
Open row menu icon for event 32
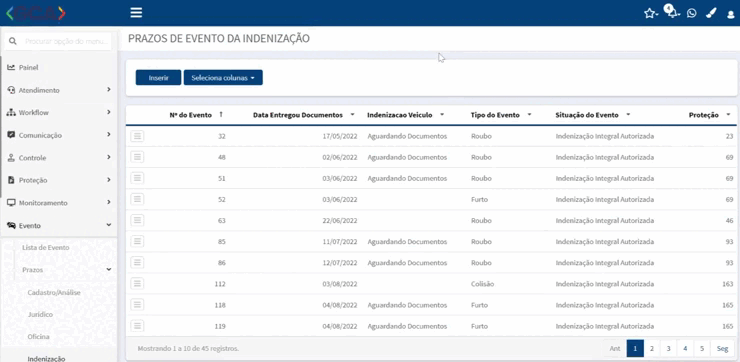pos(137,136)
